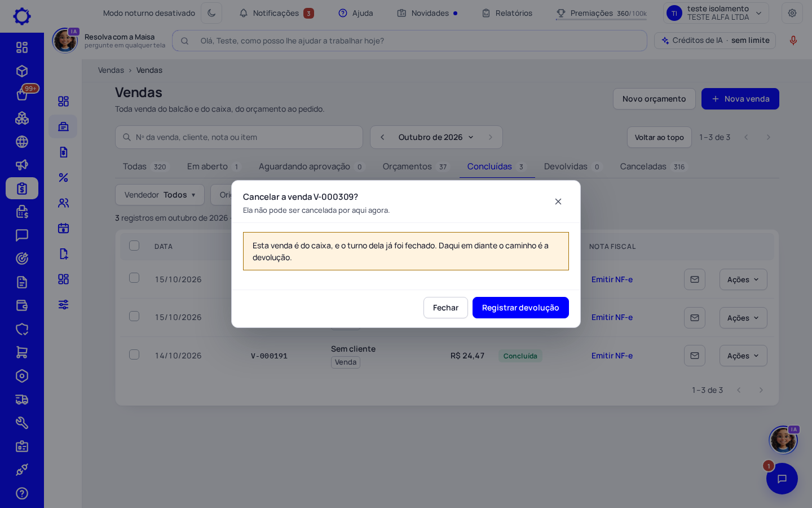This screenshot has width=812, height=508.
Task: Open the wrench tools icon in sidebar
Action: click(x=22, y=423)
